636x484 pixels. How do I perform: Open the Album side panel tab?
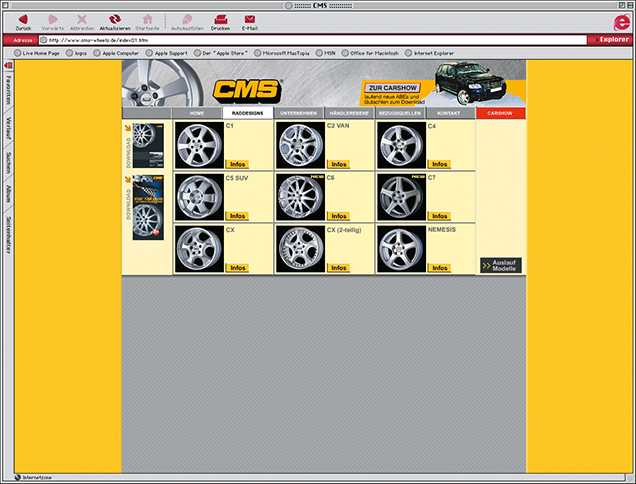[x=7, y=193]
